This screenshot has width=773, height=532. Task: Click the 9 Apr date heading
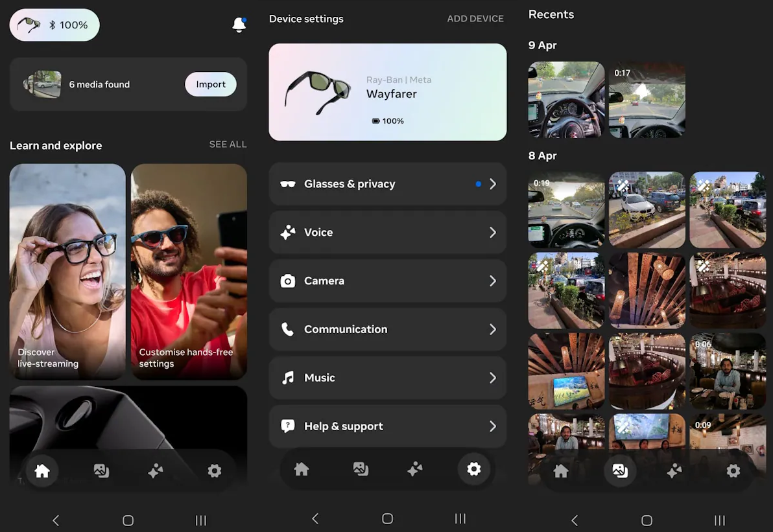[542, 45]
